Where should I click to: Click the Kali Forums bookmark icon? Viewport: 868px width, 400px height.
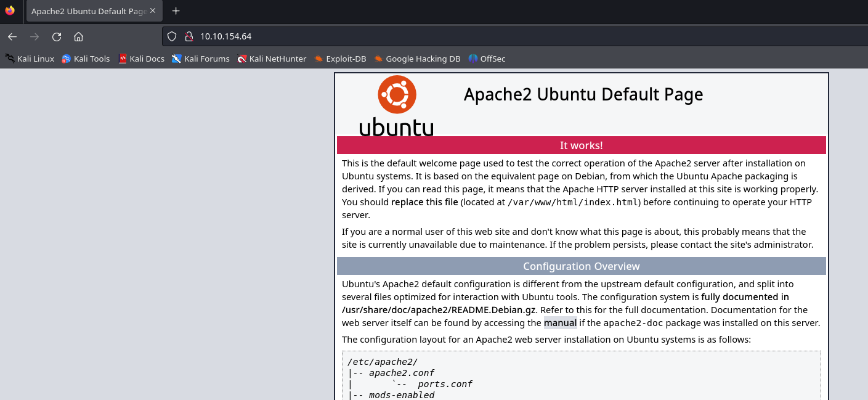pyautogui.click(x=177, y=59)
